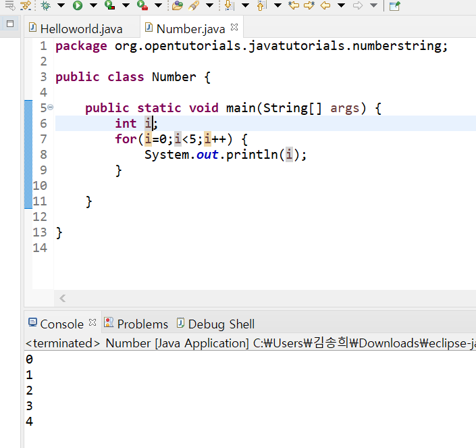Collapse the main method fold marker
The image size is (476, 448).
coord(51,107)
